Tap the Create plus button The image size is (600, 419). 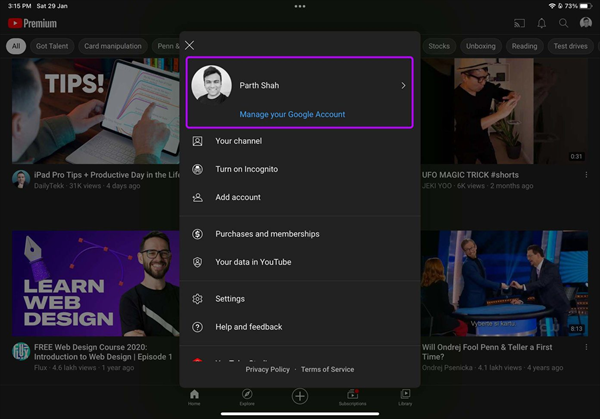(299, 396)
